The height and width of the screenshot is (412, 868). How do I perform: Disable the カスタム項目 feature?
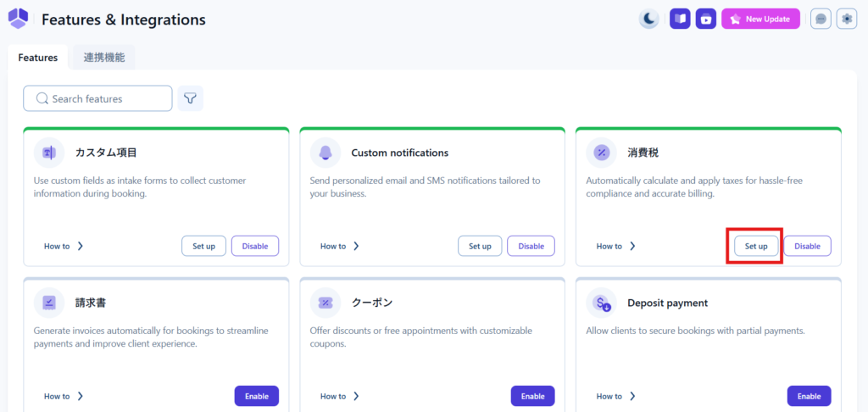point(254,246)
